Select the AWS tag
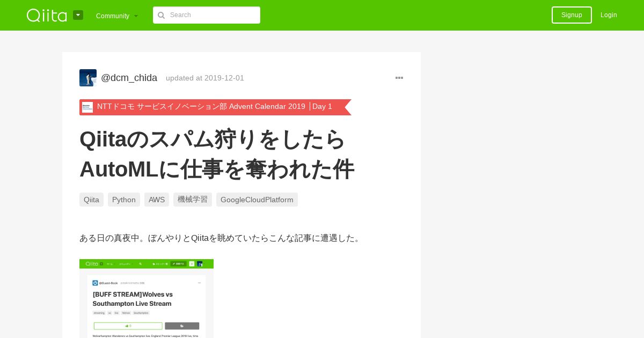The height and width of the screenshot is (338, 644). tap(157, 200)
